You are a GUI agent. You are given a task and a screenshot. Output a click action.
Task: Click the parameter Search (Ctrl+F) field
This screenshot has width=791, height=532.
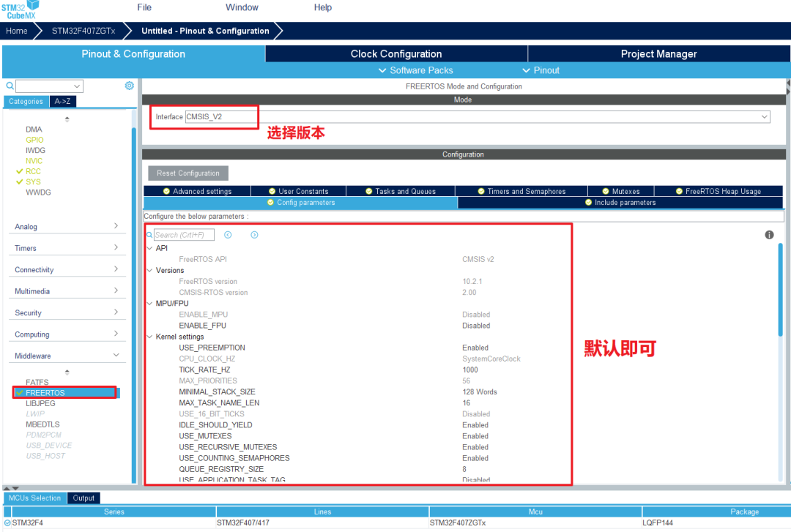184,235
